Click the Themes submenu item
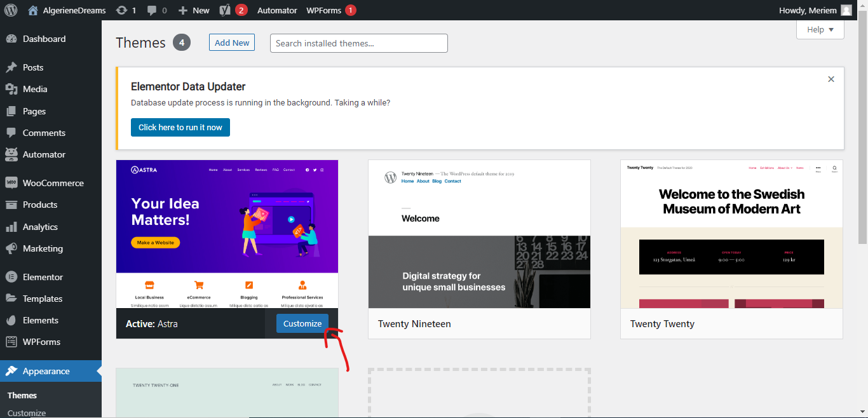 (22, 395)
